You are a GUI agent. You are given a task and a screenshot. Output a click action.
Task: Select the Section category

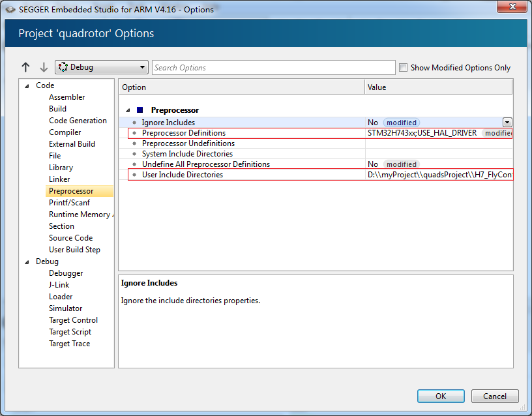coord(61,226)
